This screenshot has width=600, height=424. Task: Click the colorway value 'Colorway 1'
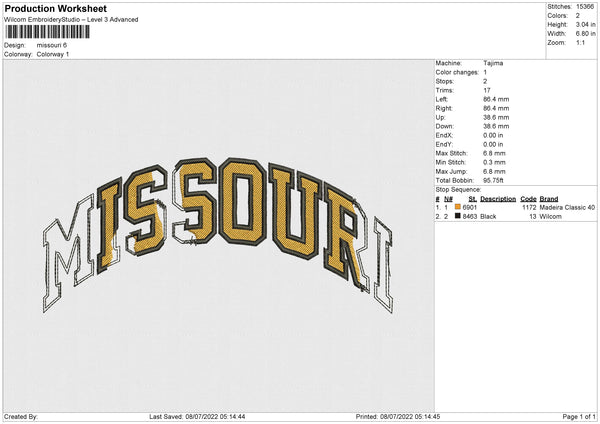click(53, 54)
